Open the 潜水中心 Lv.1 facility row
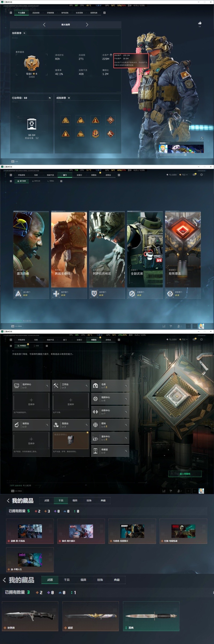Viewport: 214px width, 644px height. 110,438
